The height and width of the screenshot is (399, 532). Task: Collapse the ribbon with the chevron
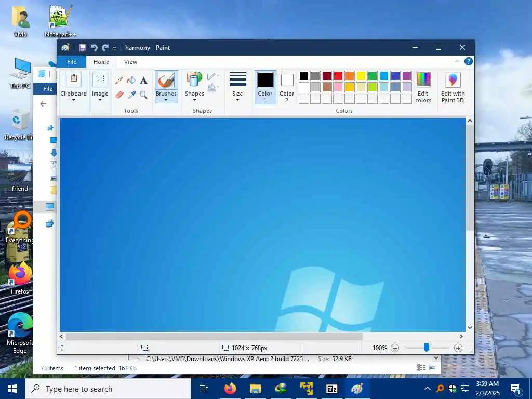tap(457, 61)
